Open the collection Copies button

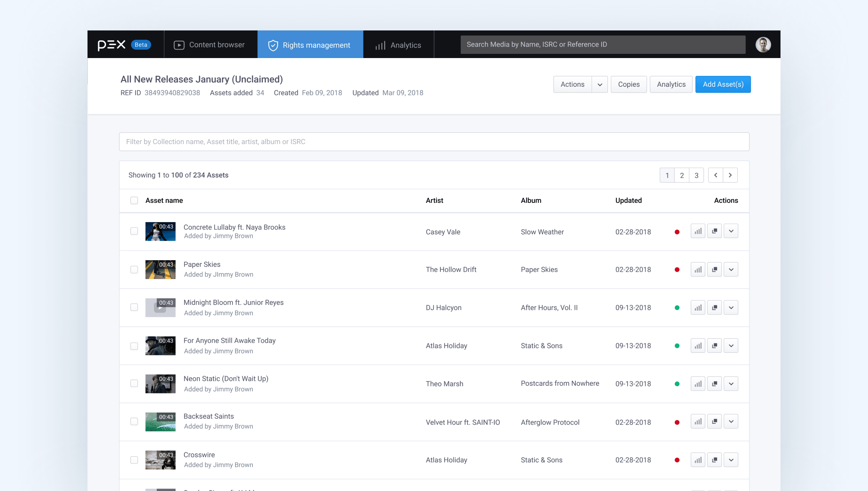629,85
